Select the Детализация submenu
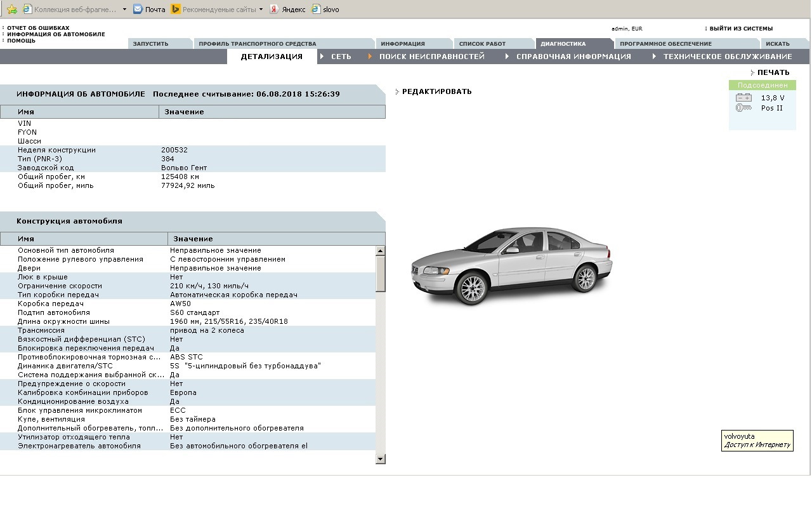Image resolution: width=812 pixels, height=508 pixels. coord(272,57)
